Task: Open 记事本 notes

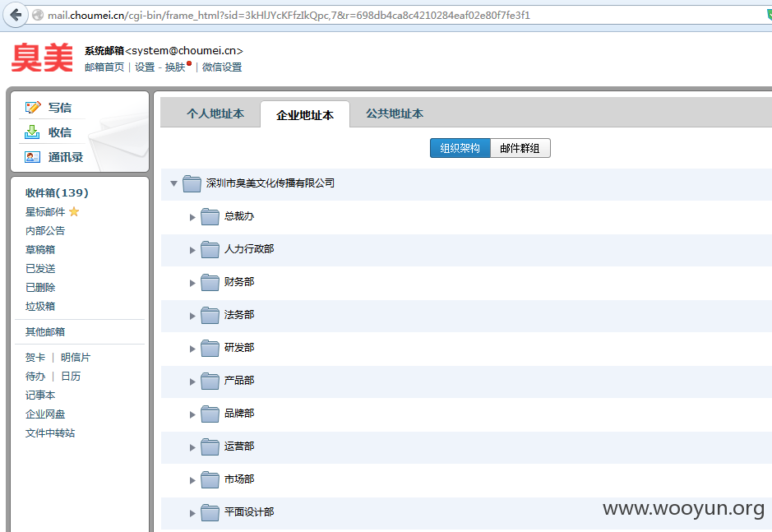Action: point(40,395)
